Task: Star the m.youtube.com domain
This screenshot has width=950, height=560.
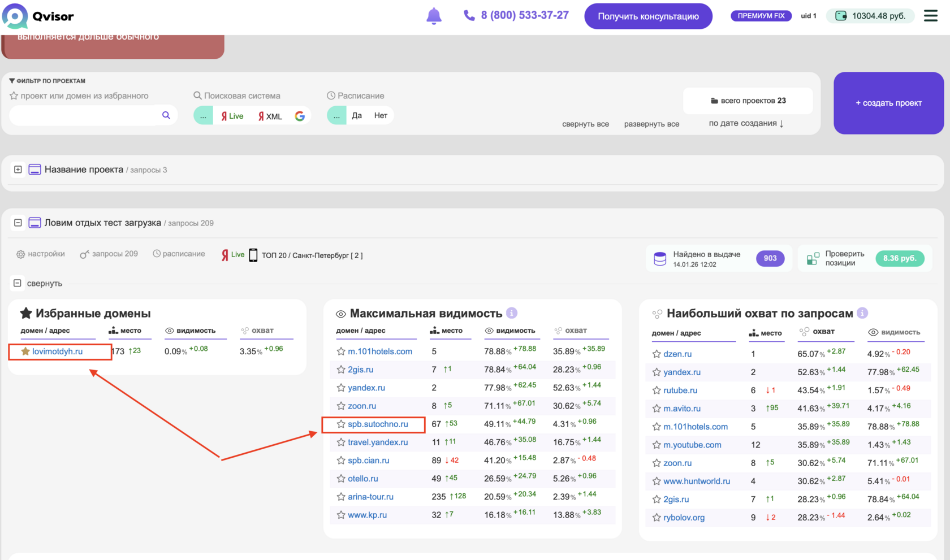Action: click(x=657, y=445)
